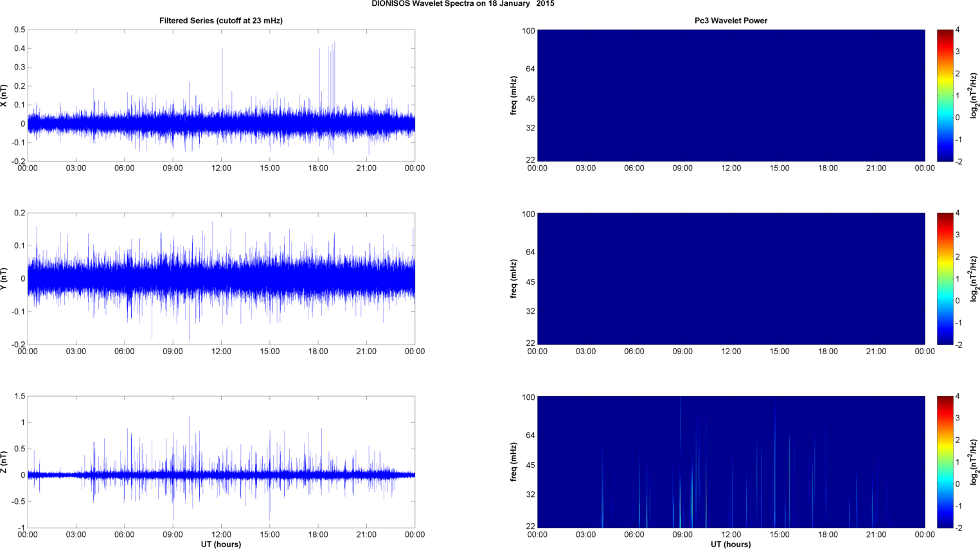980x549 pixels.
Task: Click the bottom wavelet plot's 'freq (mHz)' label
Action: point(514,462)
